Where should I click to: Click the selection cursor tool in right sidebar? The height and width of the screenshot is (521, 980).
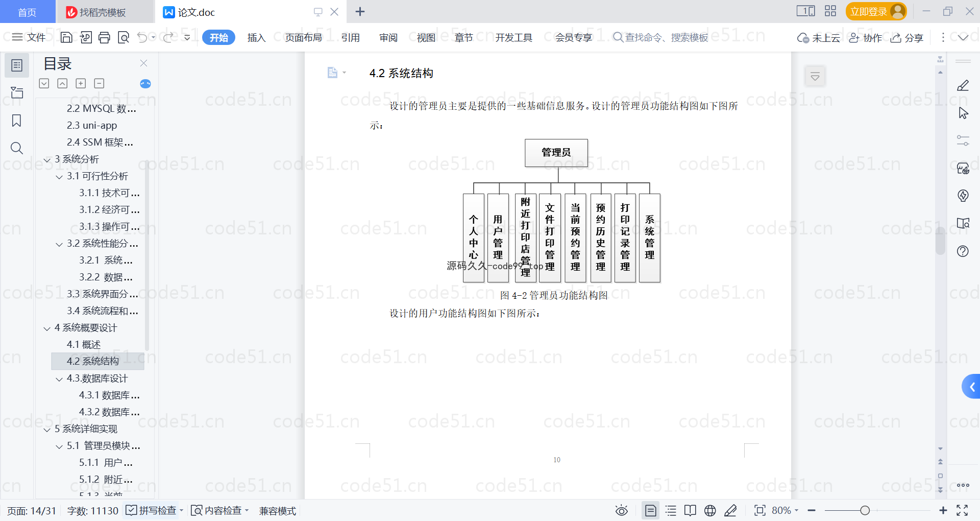(963, 113)
